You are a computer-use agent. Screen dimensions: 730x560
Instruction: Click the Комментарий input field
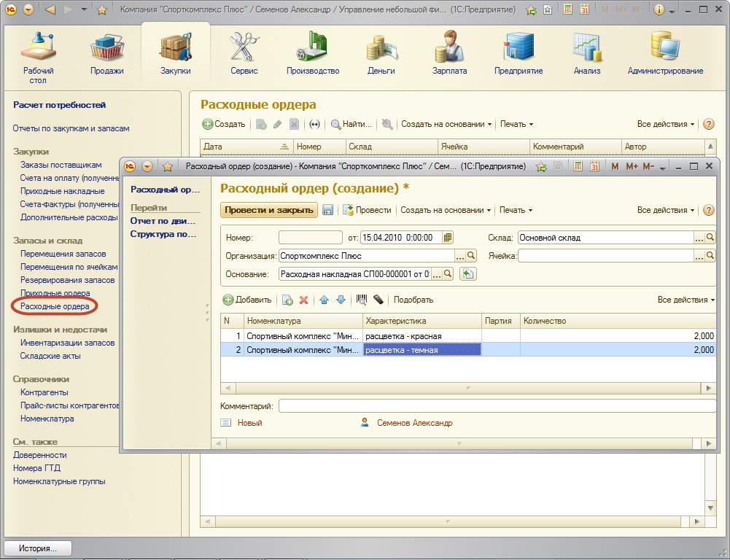click(x=497, y=406)
